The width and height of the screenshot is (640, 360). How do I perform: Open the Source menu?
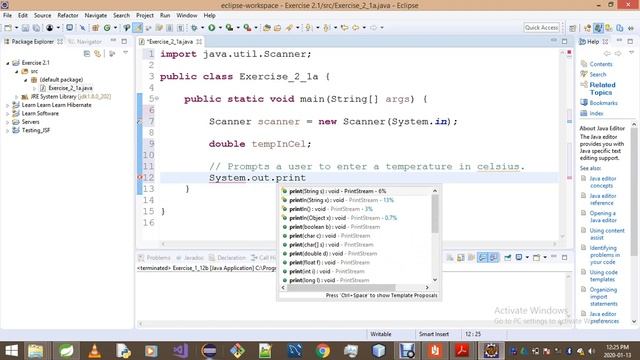click(42, 16)
